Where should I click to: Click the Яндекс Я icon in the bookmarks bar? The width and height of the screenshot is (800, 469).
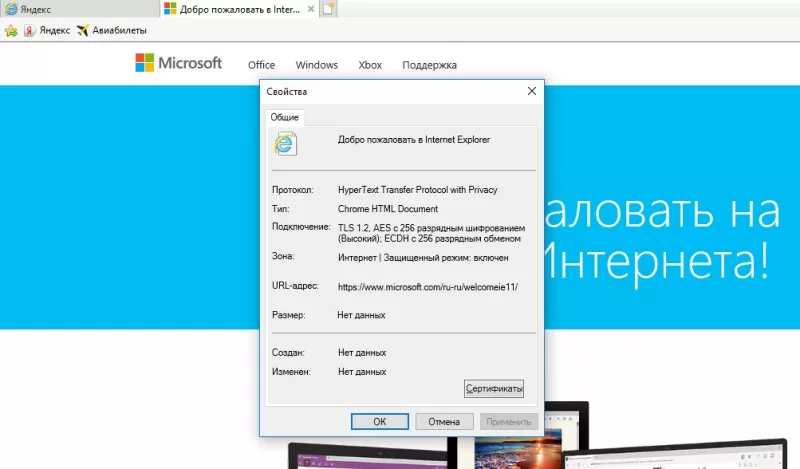(30, 31)
